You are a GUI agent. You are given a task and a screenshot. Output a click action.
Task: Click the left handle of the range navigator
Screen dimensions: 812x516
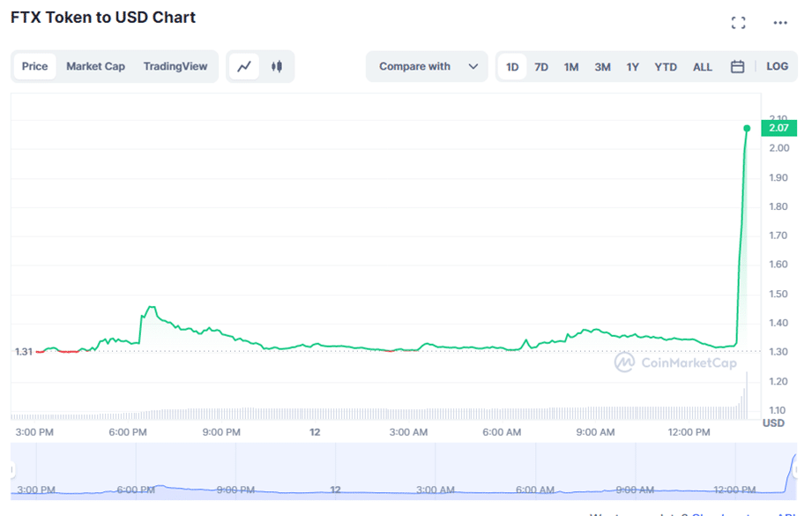pos(12,470)
